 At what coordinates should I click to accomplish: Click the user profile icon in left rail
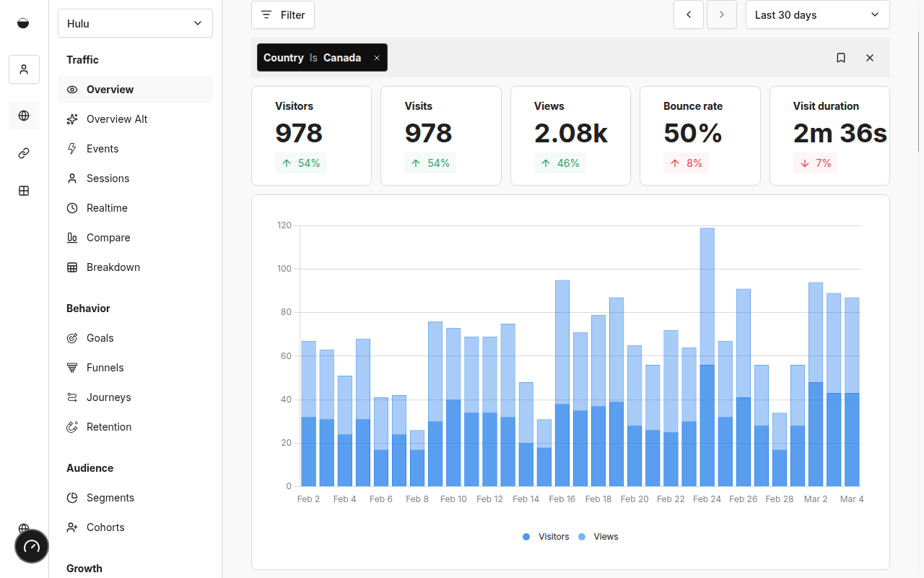coord(24,69)
